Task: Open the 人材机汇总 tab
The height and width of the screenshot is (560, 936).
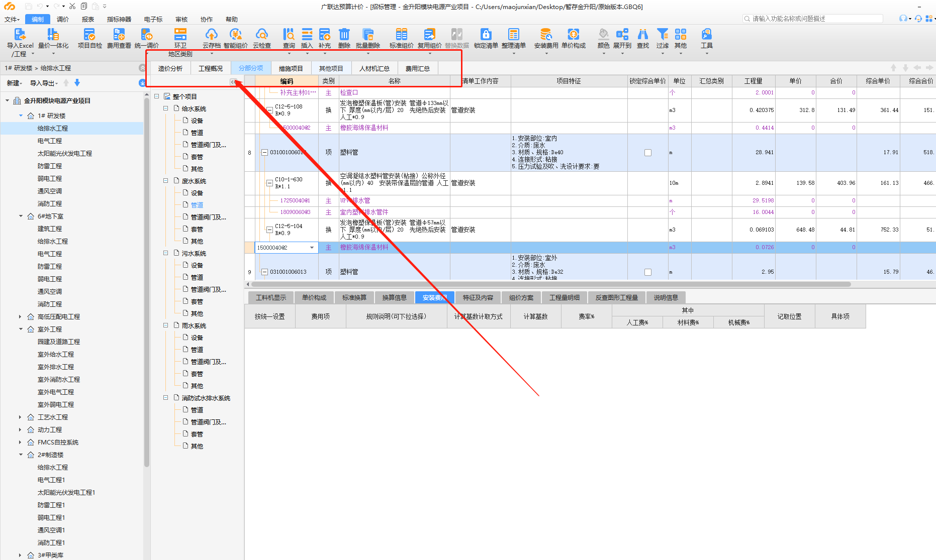Action: tap(374, 68)
